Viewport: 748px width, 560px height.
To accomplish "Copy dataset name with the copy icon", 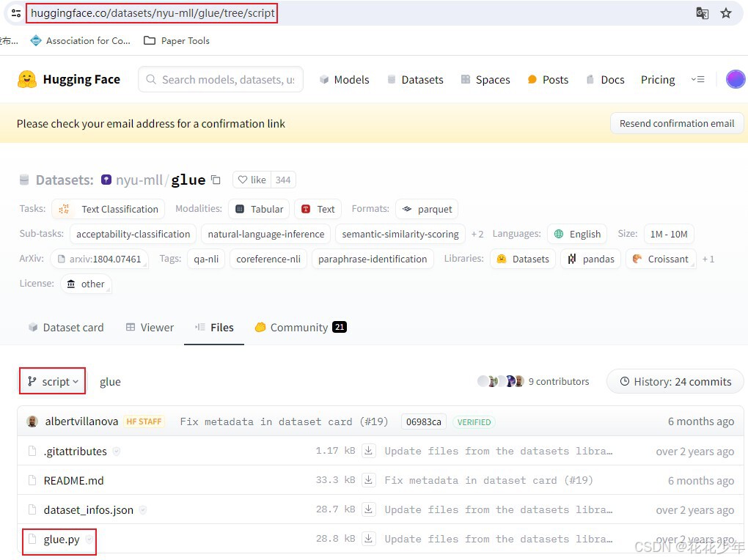I will coord(216,180).
